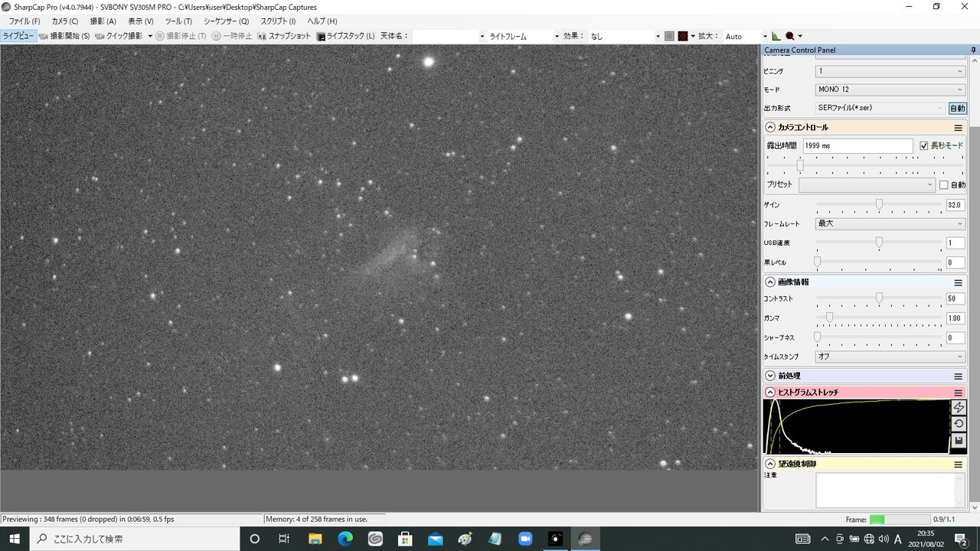Open the 天体名 object name dropdown
Viewport: 980px width, 551px height.
(449, 36)
